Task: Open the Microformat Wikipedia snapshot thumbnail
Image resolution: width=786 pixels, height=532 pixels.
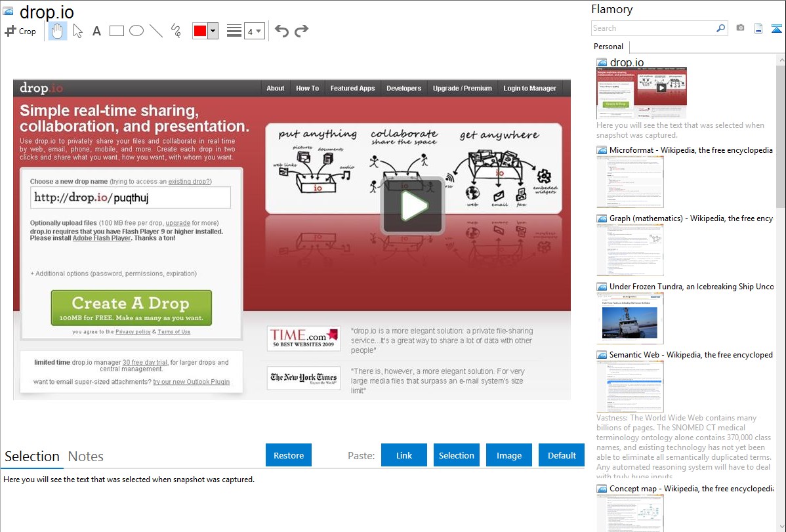Action: click(x=630, y=182)
